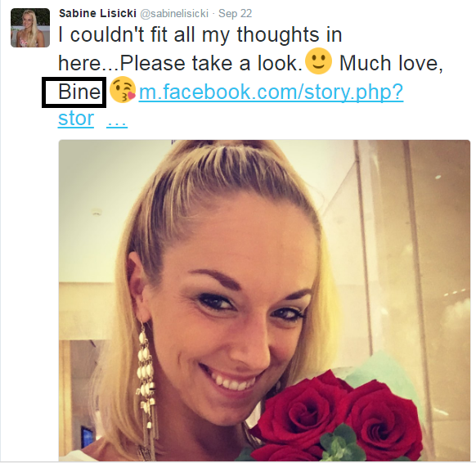Viewport: 476px width, 463px height.
Task: Click the smiling face emoji
Action: [318, 61]
